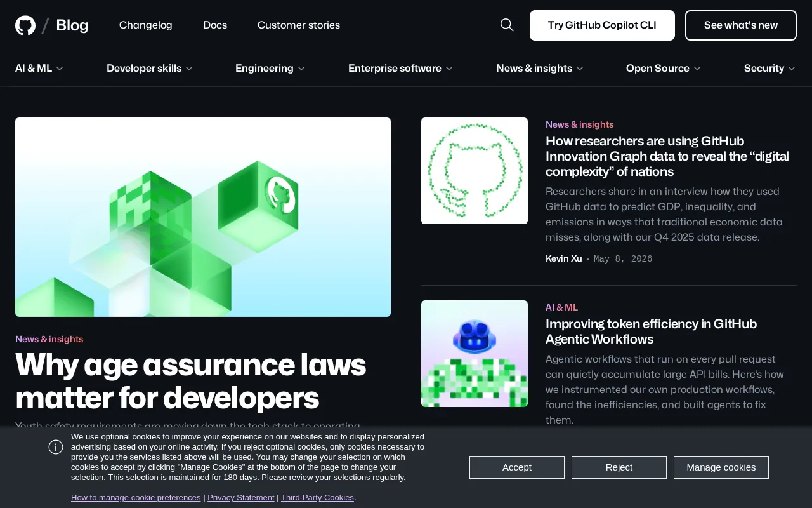This screenshot has height=508, width=812.
Task: Go to the Blog home link
Action: click(72, 25)
